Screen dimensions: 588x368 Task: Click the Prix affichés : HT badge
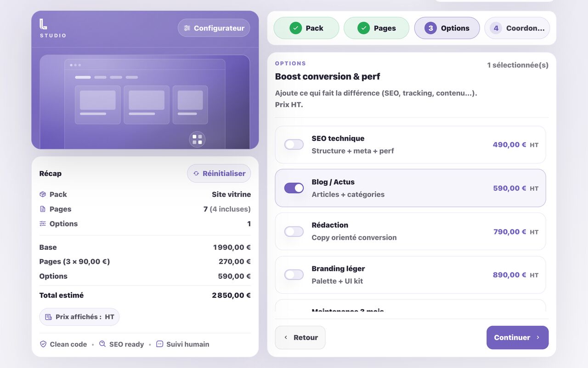click(x=79, y=317)
